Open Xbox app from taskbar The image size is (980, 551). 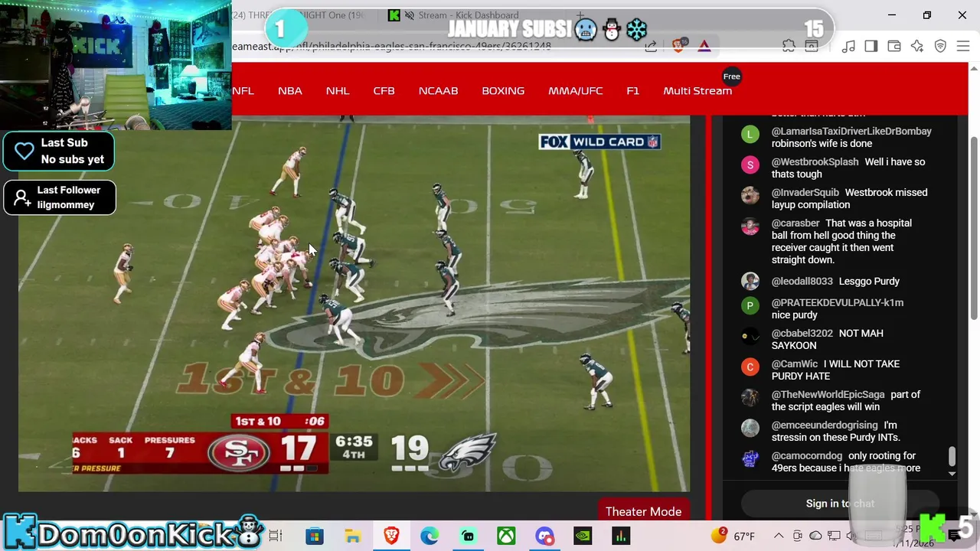(506, 536)
